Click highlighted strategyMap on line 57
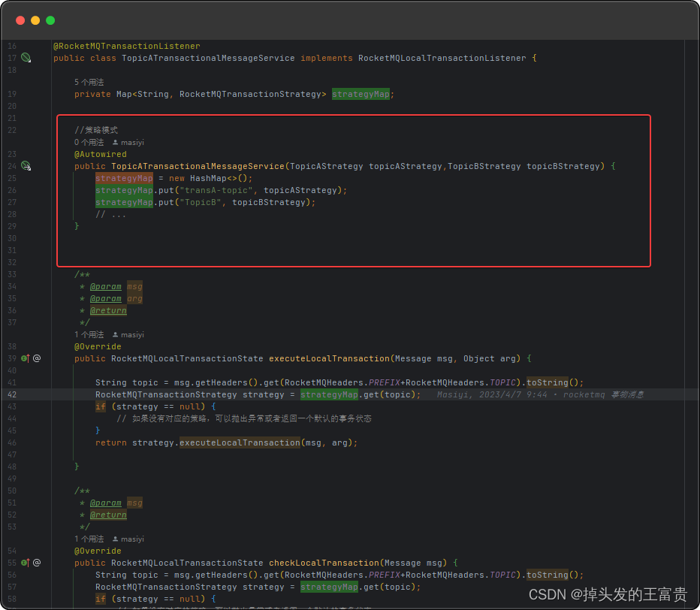The height and width of the screenshot is (610, 700). [x=329, y=587]
